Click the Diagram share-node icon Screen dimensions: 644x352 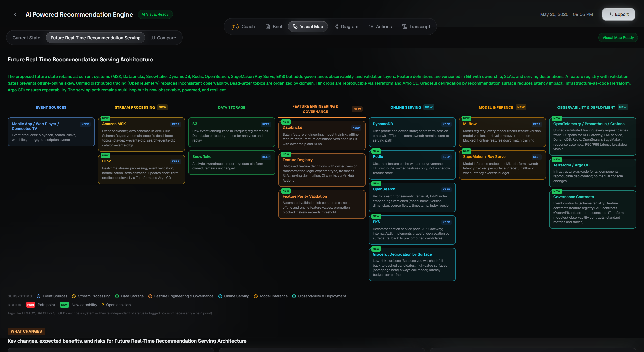click(336, 27)
